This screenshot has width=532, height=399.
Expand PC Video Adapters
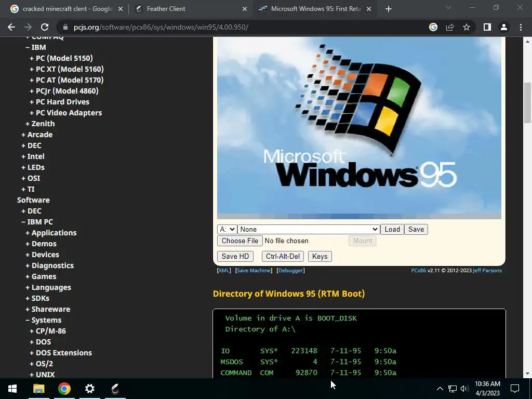point(66,113)
